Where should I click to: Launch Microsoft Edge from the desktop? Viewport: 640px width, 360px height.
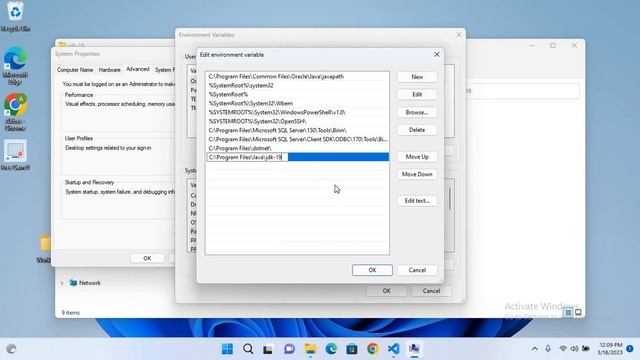pyautogui.click(x=15, y=65)
